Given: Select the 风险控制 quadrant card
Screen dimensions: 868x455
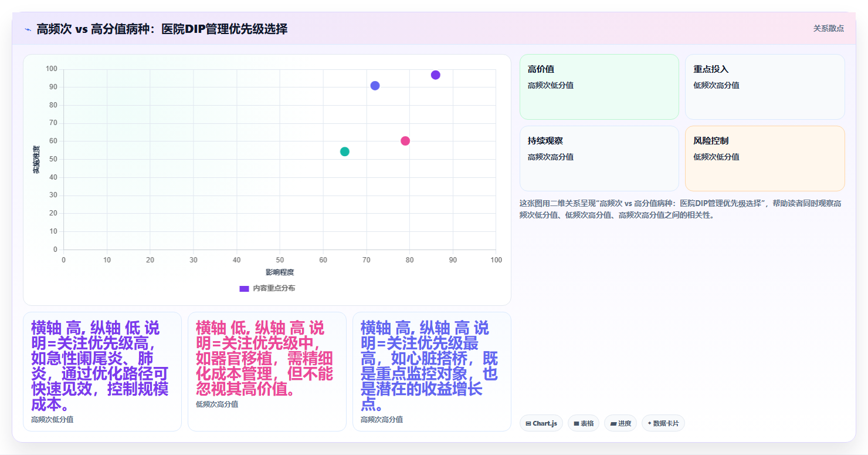Looking at the screenshot, I should click(x=765, y=159).
